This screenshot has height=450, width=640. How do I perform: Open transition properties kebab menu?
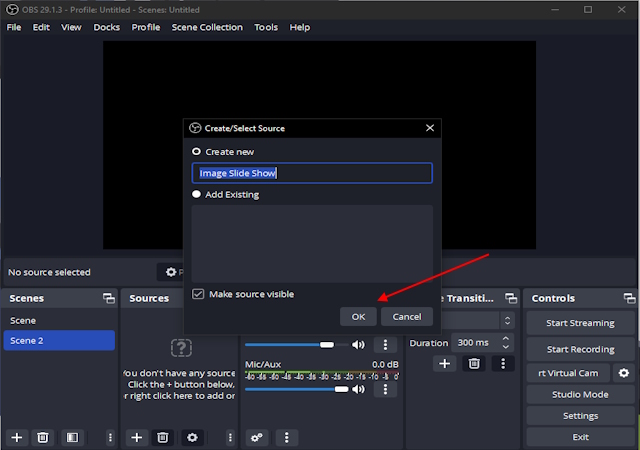[x=503, y=363]
